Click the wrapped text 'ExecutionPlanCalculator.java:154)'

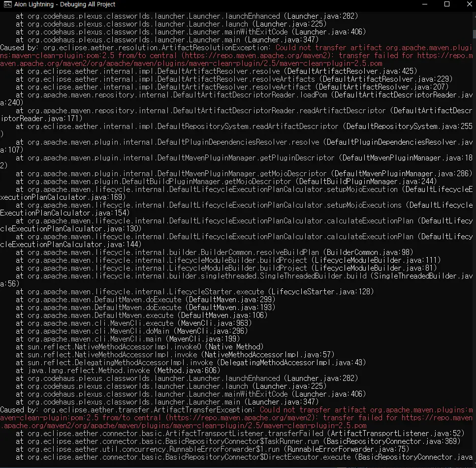(x=65, y=213)
